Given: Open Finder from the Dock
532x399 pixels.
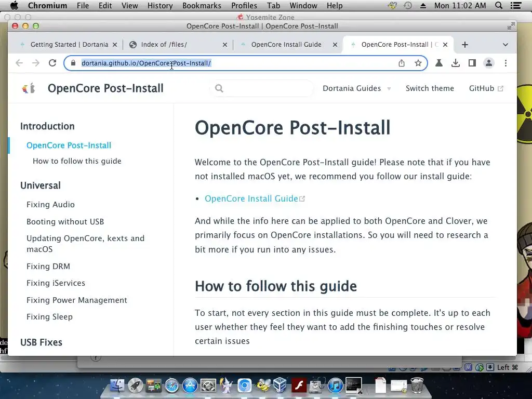Looking at the screenshot, I should point(117,385).
